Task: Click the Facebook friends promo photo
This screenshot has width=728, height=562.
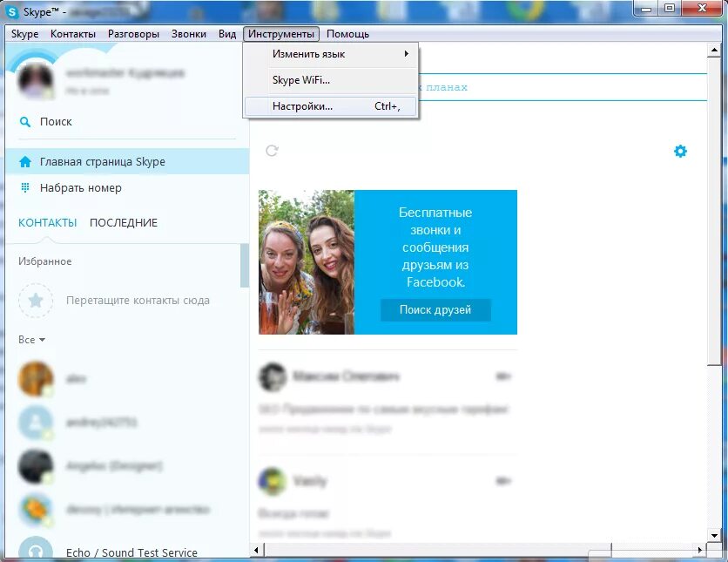Action: point(307,262)
